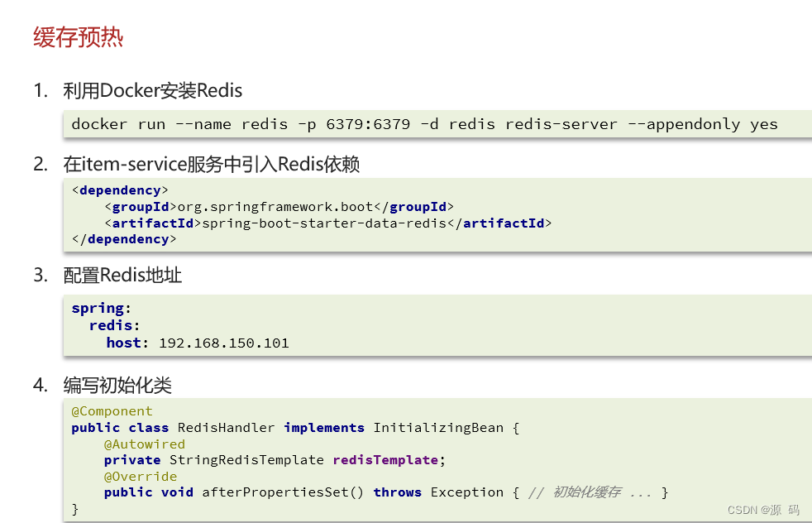Click the host: 192.168.150.101 line
Viewport: 812px width, 523px height.
[198, 343]
